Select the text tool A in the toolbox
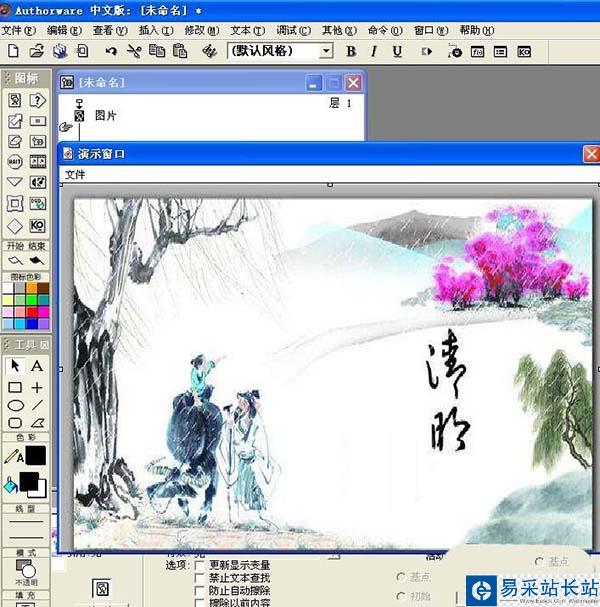 (x=37, y=366)
